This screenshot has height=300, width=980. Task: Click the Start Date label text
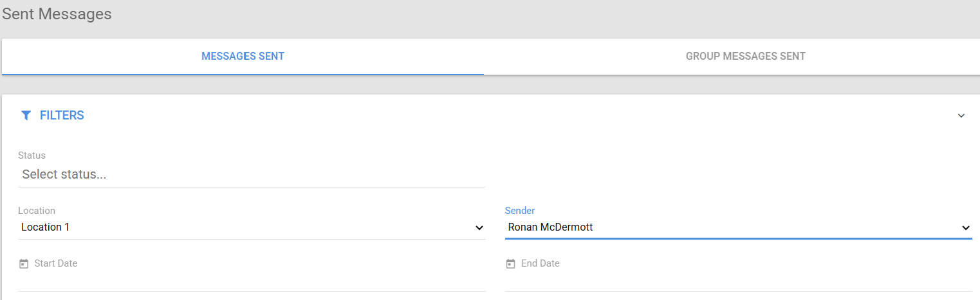pos(56,263)
